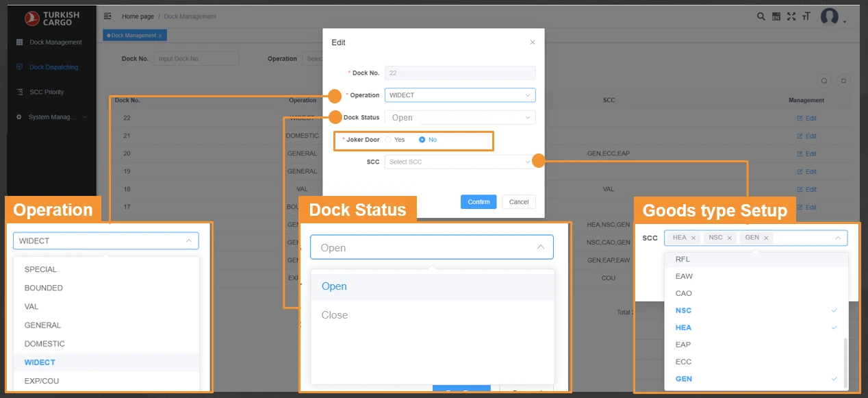Open the header search magnifier icon
Image resolution: width=868 pixels, height=398 pixels.
pyautogui.click(x=761, y=16)
